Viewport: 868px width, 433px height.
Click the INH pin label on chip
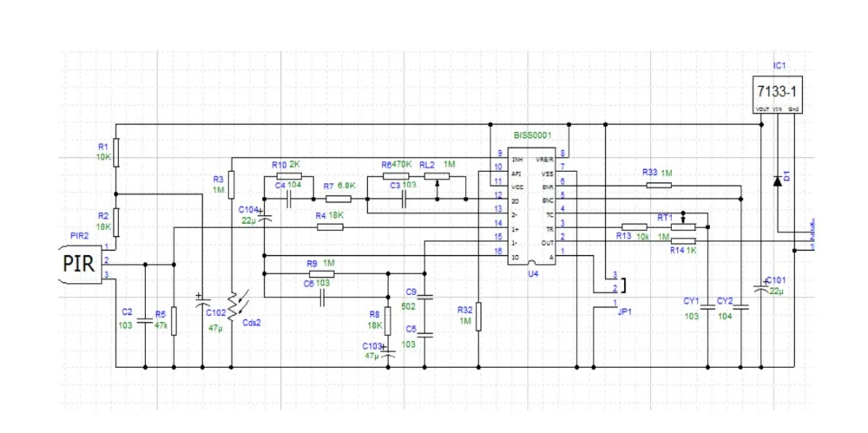[x=517, y=160]
